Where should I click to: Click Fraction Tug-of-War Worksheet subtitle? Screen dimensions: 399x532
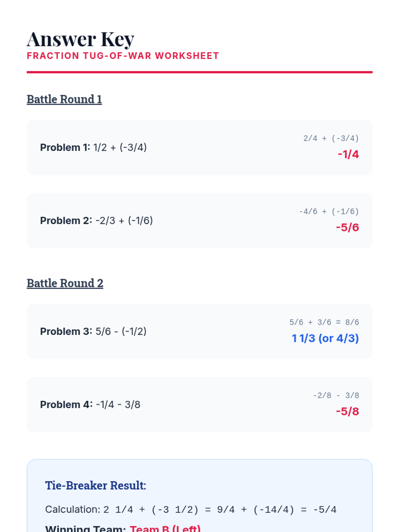[123, 56]
